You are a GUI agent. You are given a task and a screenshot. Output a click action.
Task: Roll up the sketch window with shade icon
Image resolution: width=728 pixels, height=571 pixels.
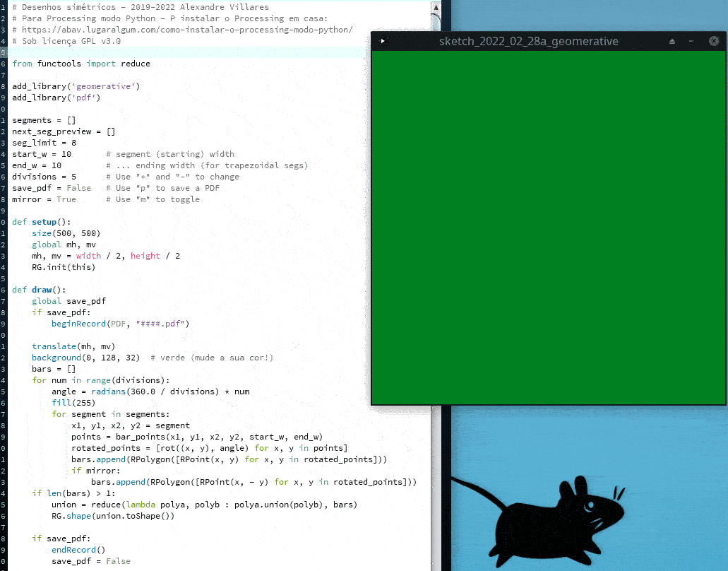click(672, 41)
